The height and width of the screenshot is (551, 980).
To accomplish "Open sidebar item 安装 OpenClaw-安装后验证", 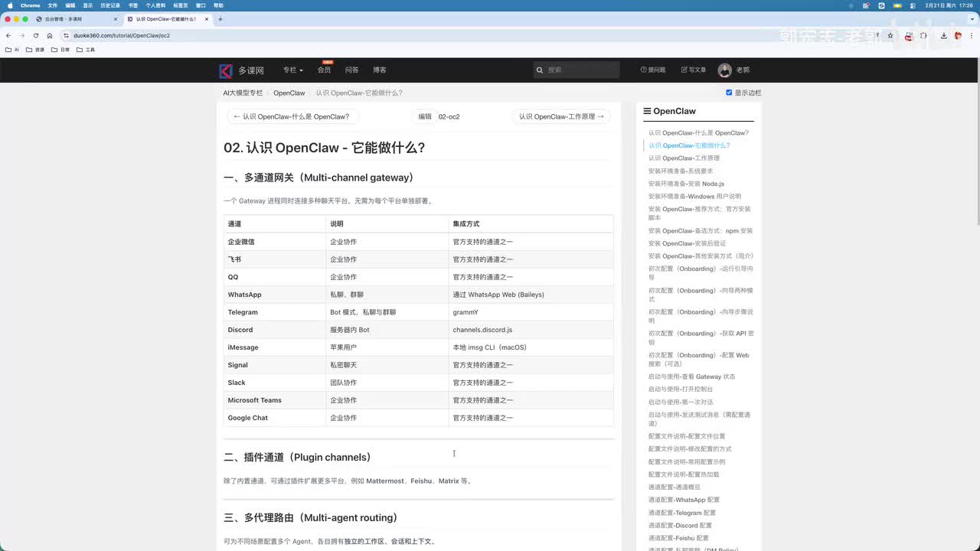I will click(x=688, y=243).
